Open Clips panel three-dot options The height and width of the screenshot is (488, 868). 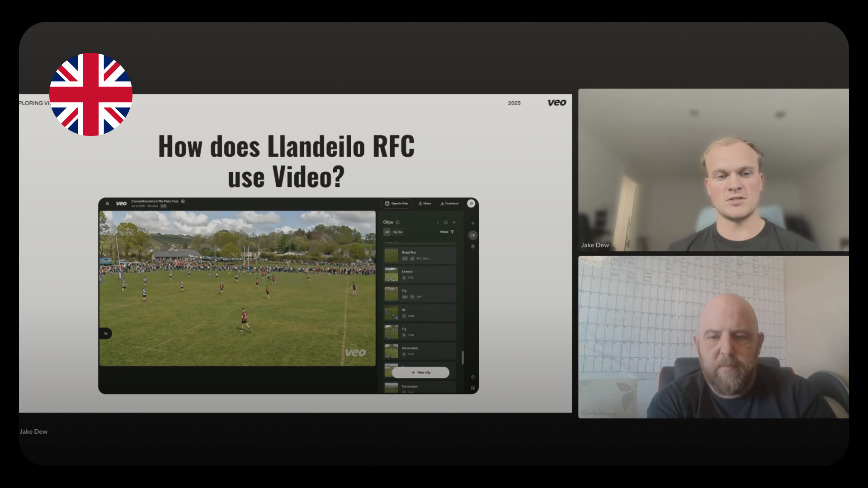click(438, 222)
